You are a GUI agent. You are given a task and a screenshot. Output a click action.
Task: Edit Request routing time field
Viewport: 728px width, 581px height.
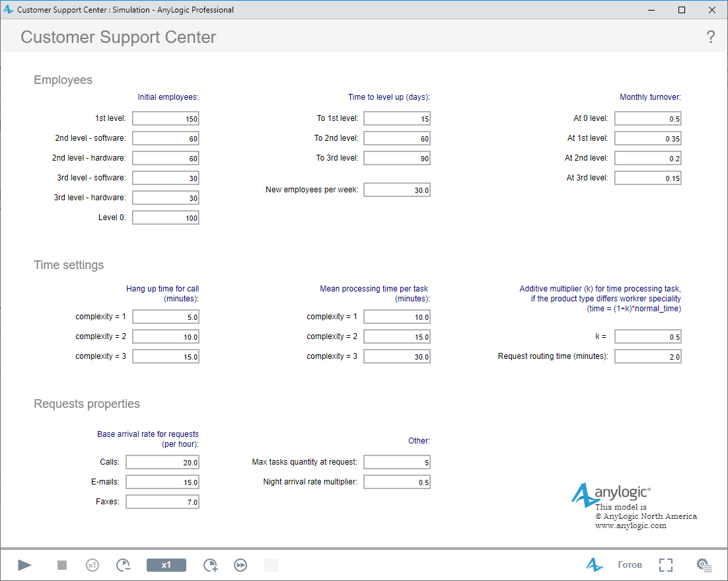[x=648, y=357]
